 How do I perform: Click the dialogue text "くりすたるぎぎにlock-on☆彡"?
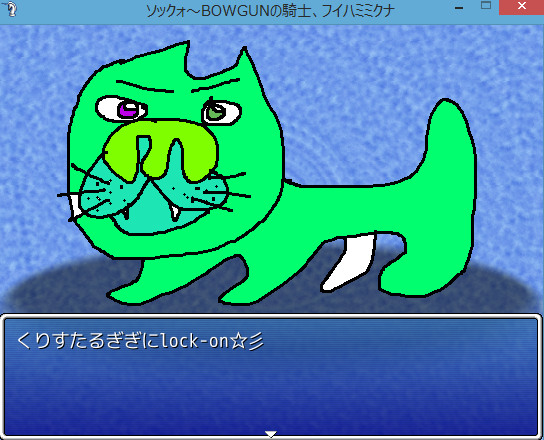[x=141, y=340]
